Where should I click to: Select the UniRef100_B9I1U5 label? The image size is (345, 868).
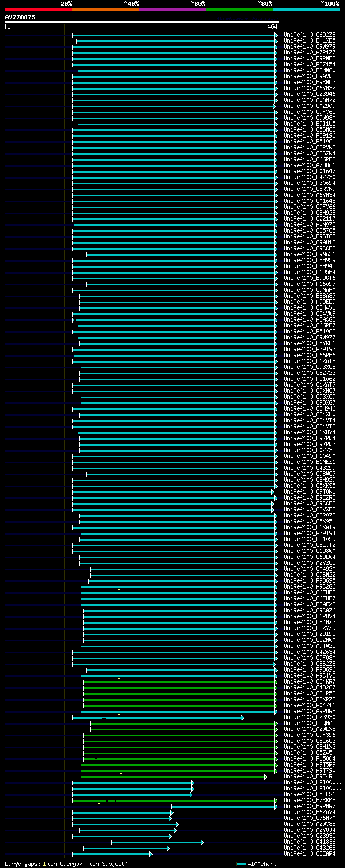309,124
